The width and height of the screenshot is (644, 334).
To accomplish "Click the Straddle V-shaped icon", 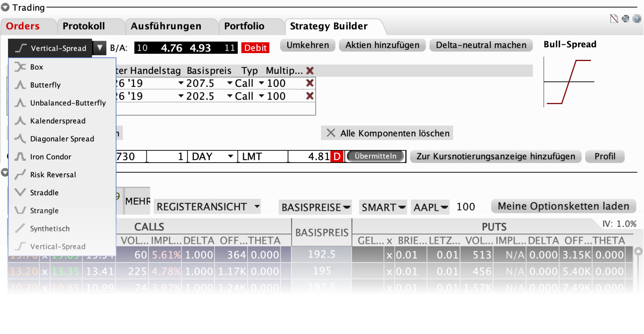I will (20, 192).
